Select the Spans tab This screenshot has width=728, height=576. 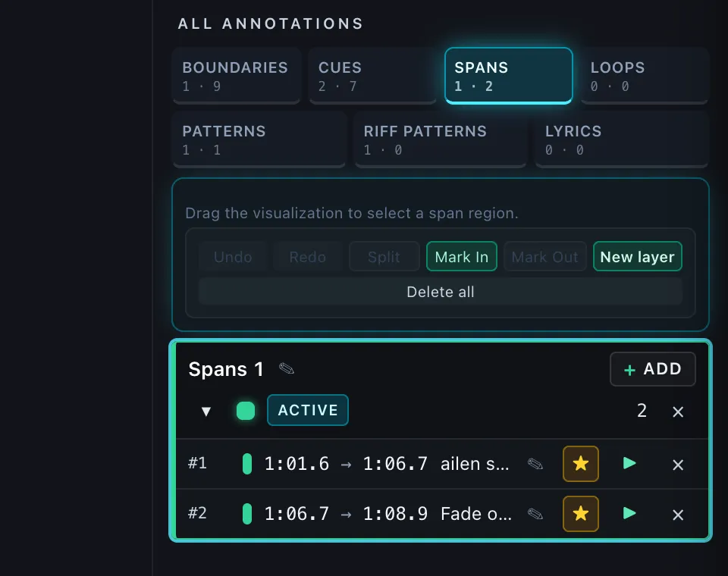(x=508, y=75)
